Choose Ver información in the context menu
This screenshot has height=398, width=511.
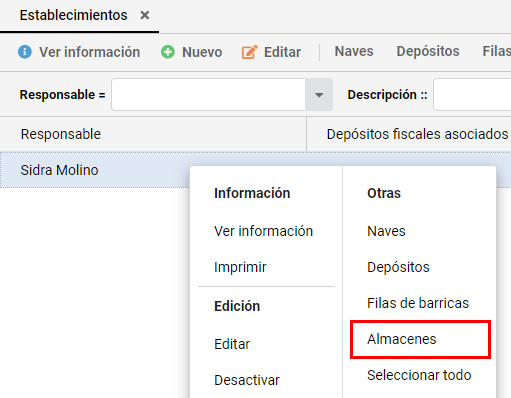[x=263, y=231]
